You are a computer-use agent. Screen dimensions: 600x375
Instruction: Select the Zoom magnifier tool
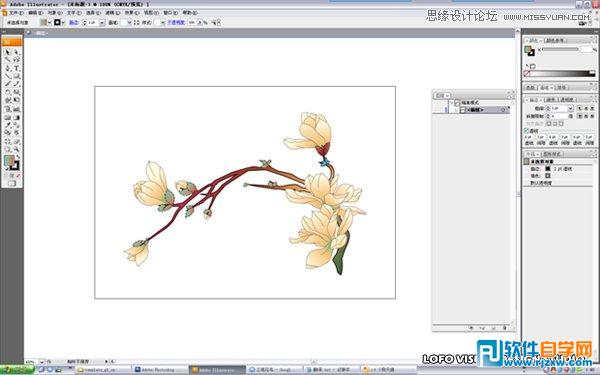pyautogui.click(x=16, y=149)
